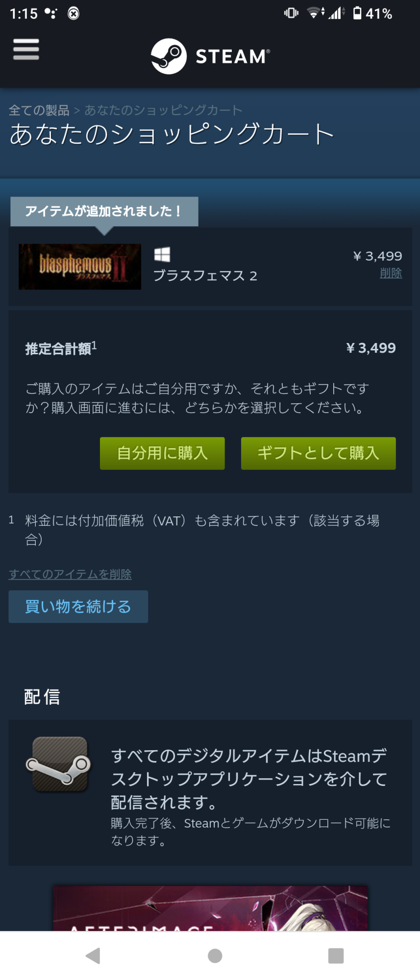Tap the vibrate mode status icon

[291, 13]
